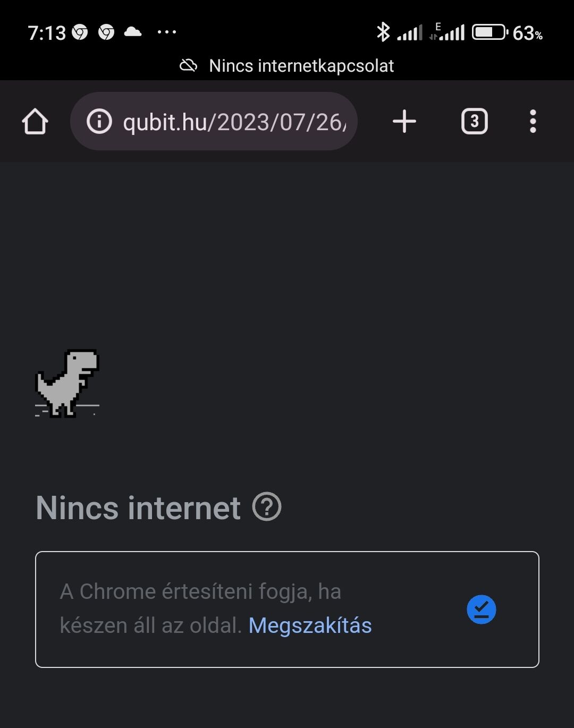Open help icon beside Nincs internet
The image size is (574, 728).
(x=267, y=507)
